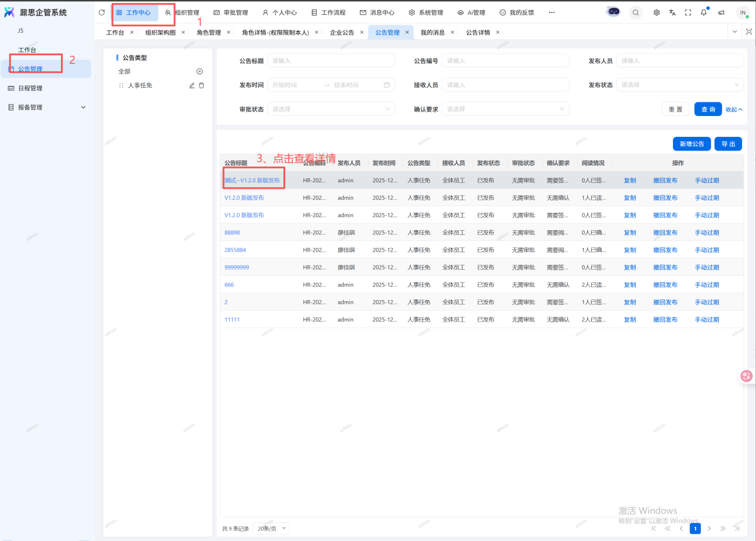Screen dimensions: 756x541
Task: Open the AI robot assistant icon
Action: [613, 12]
